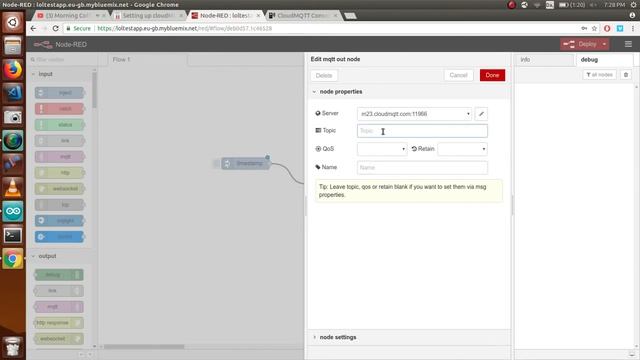Screen dimensions: 640x360
Task: Click the Deploy button
Action: [x=580, y=44]
